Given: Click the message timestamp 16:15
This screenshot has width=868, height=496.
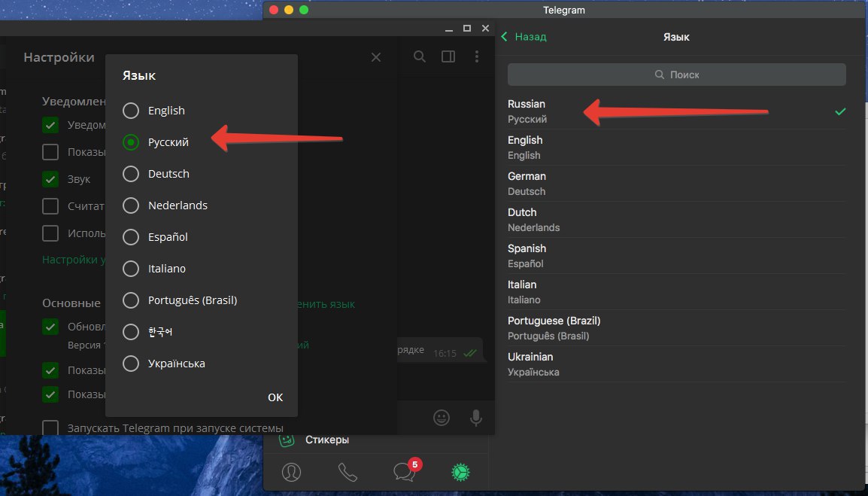Looking at the screenshot, I should pos(445,353).
